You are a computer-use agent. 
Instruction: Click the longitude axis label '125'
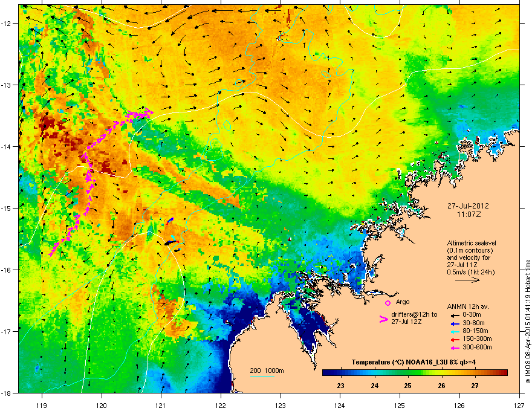point(400,405)
